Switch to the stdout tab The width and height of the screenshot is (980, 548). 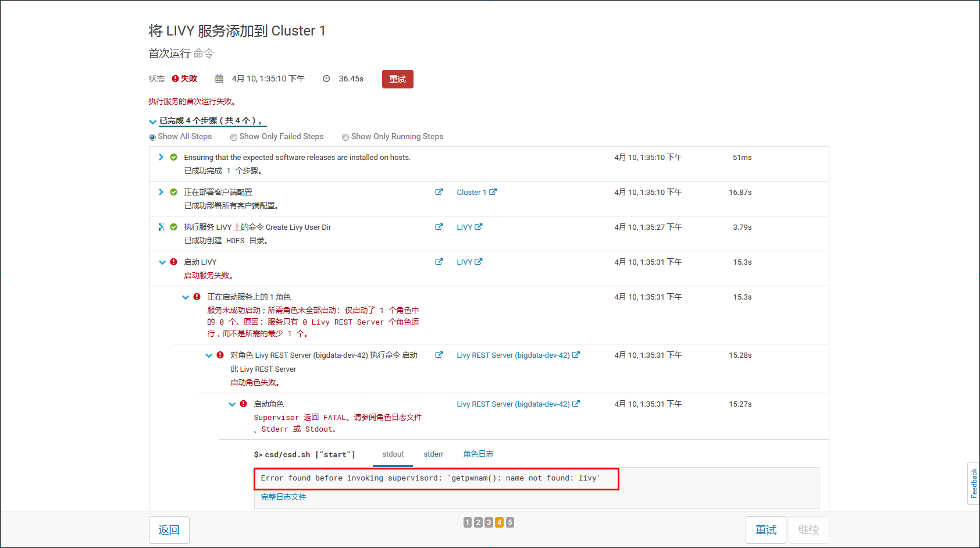click(393, 454)
